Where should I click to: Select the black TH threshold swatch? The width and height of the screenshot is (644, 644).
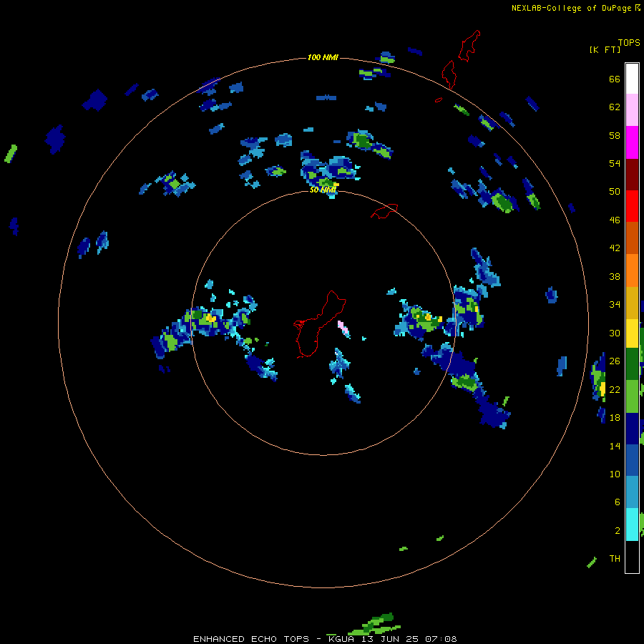[x=632, y=557]
